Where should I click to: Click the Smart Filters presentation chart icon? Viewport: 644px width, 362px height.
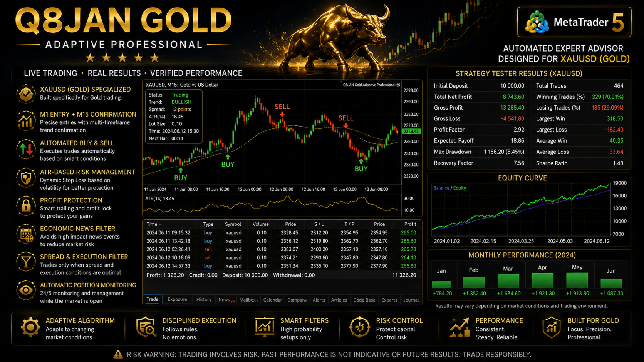point(265,327)
